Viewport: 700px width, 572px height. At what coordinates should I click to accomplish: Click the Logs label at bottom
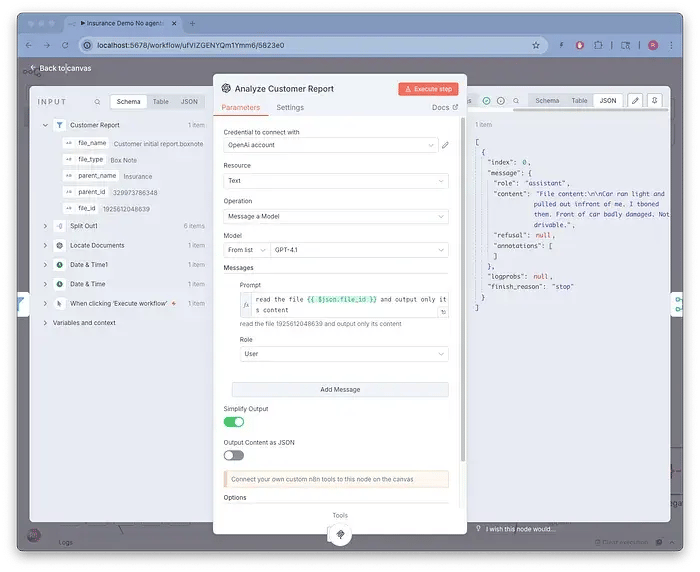(65, 543)
